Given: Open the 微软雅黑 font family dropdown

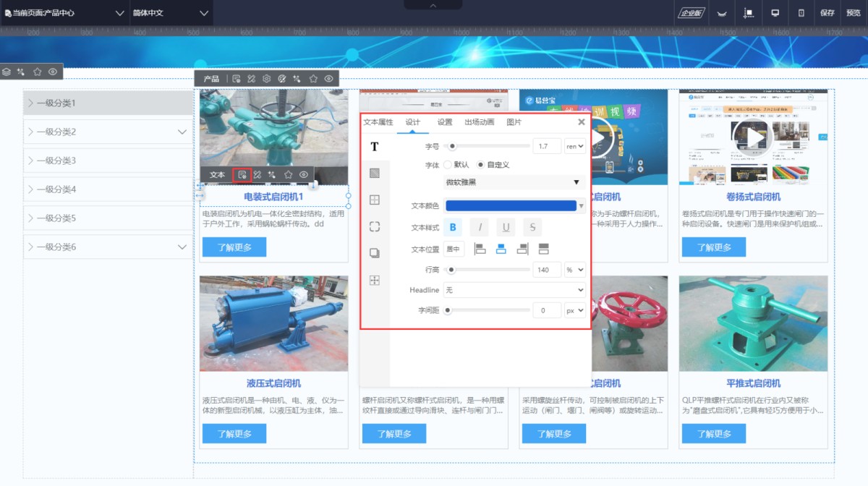Looking at the screenshot, I should (x=514, y=182).
